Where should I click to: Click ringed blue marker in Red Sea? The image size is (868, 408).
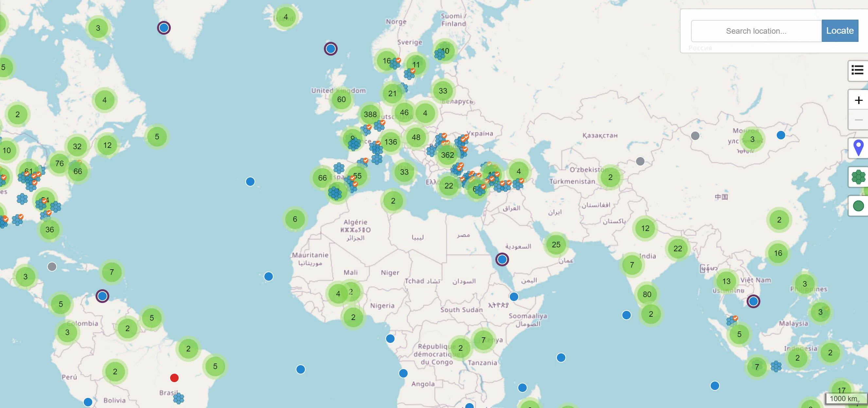click(502, 259)
